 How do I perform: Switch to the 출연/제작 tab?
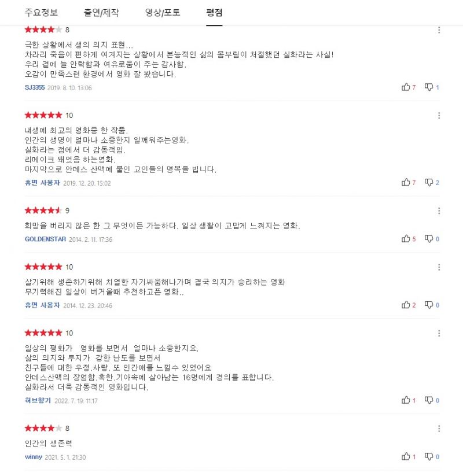pos(101,13)
